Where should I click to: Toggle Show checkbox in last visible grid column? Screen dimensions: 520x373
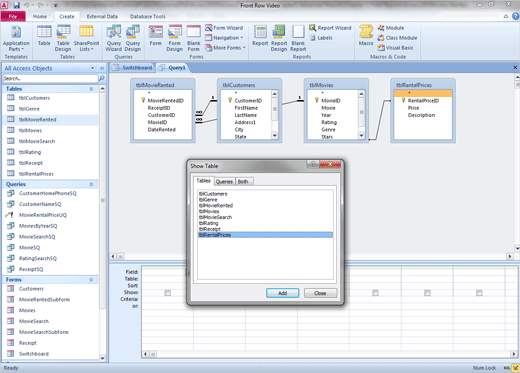tap(479, 293)
